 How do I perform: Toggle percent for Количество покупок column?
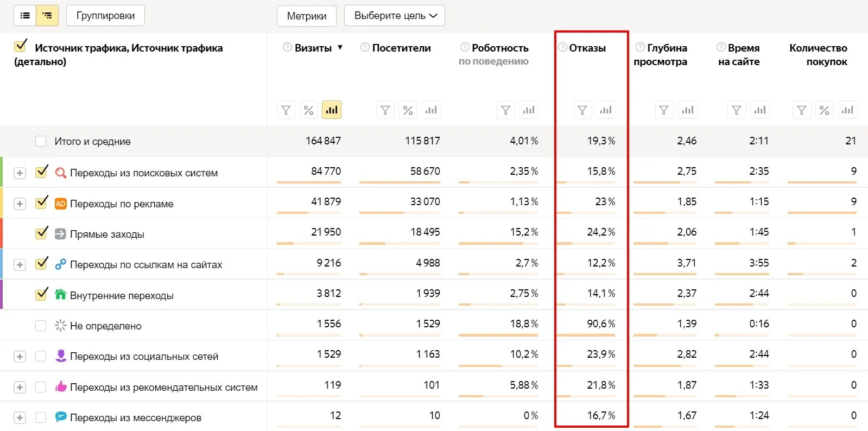[x=824, y=110]
